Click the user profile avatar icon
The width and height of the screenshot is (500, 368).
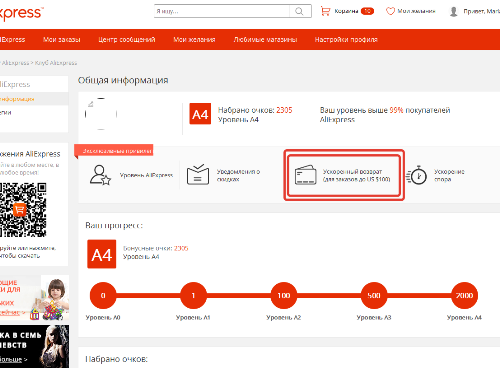tap(454, 11)
